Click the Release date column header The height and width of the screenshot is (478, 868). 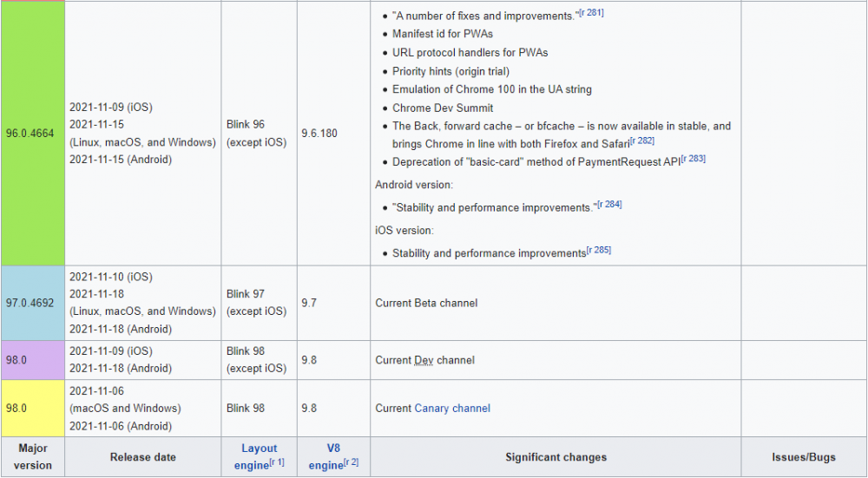pyautogui.click(x=142, y=457)
